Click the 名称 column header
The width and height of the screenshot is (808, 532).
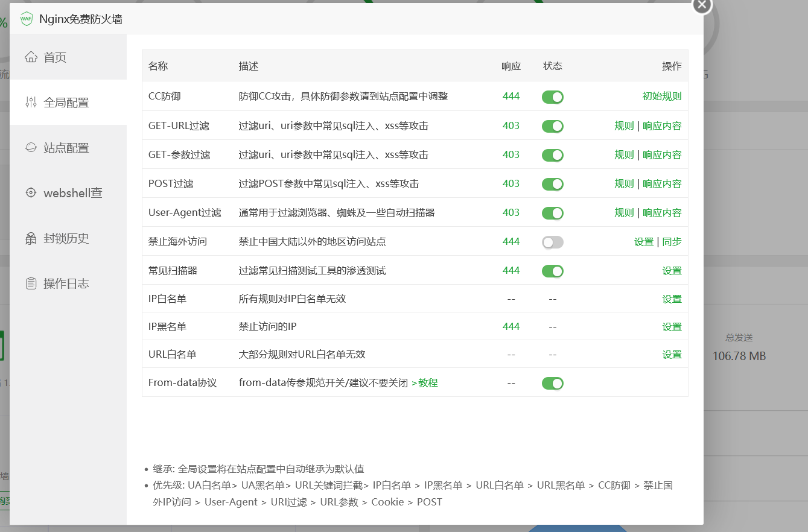(158, 66)
